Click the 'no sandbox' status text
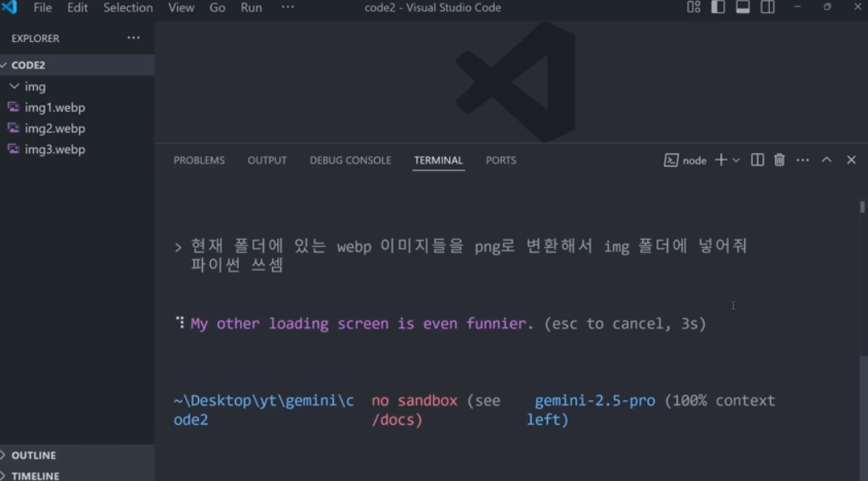Viewport: 868px width, 481px height. [x=415, y=400]
